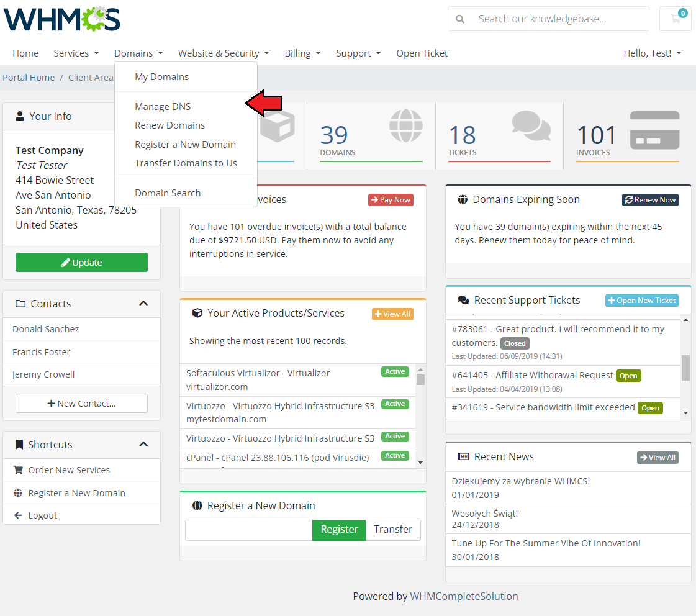Open contact Donald Sanchez
The width and height of the screenshot is (696, 616).
[81, 329]
